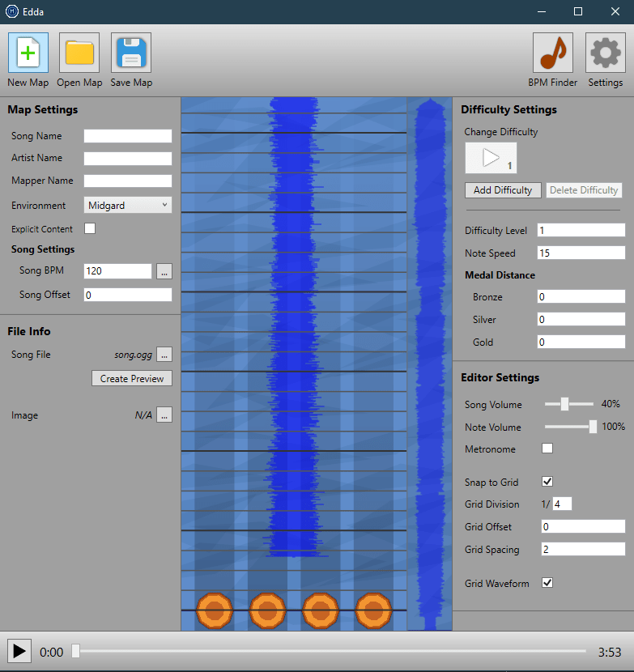The image size is (634, 672).
Task: Click the Song BPM field showing 120
Action: click(x=118, y=271)
